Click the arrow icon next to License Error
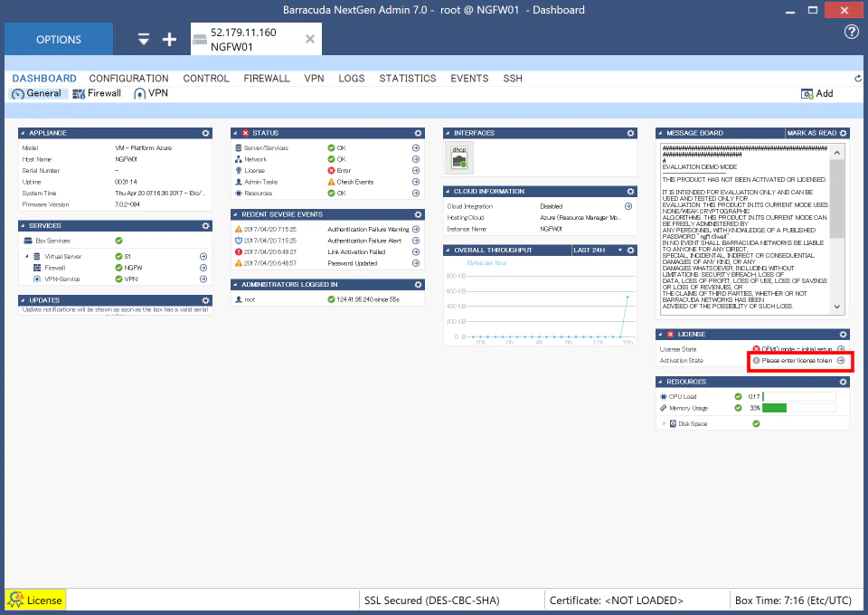Viewport: 868px width, 615px height. 416,171
